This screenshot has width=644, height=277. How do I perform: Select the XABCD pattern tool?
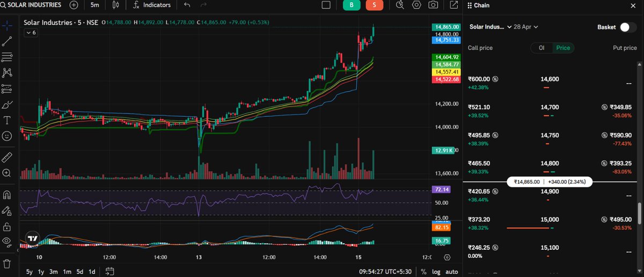[7, 72]
